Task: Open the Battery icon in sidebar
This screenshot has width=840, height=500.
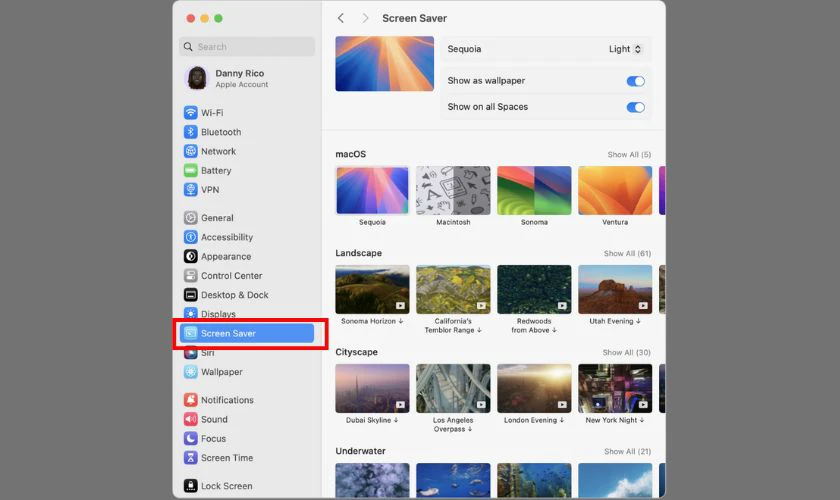Action: [x=190, y=170]
